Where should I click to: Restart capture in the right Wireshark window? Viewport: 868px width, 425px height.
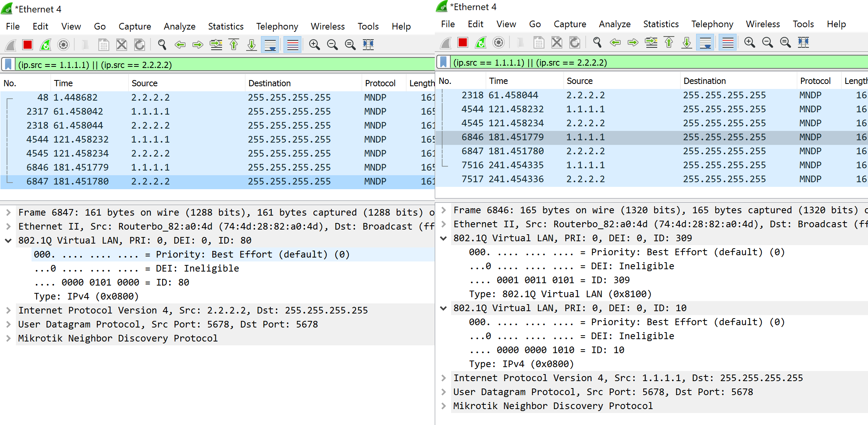(481, 42)
